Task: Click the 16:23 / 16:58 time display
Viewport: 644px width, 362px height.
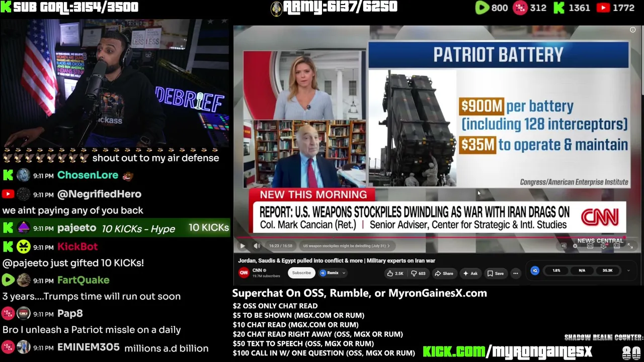Action: [x=281, y=246]
